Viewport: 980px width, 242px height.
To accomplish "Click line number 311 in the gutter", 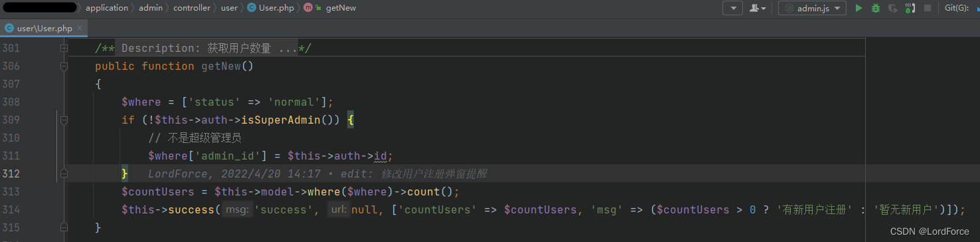I will pos(11,156).
